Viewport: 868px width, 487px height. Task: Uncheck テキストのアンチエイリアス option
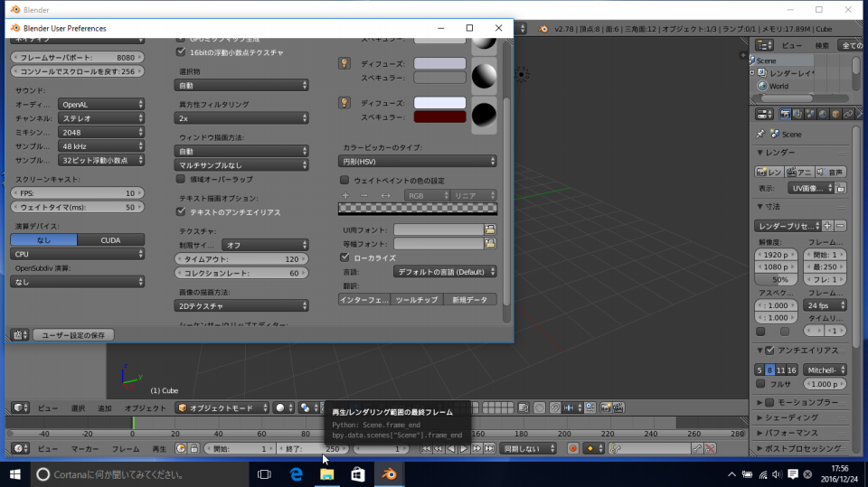tap(181, 211)
